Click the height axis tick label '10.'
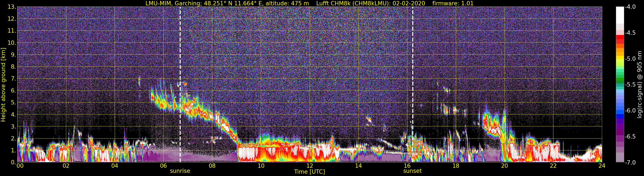This screenshot has height=176, width=644. [x=12, y=43]
